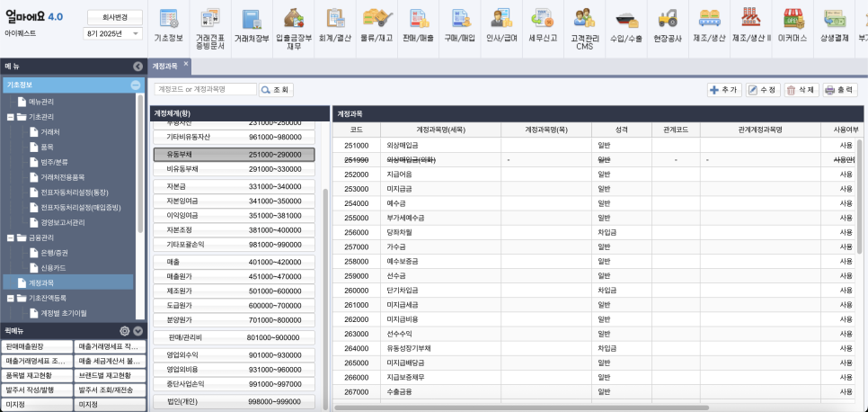Click the 거래처 document icon in tree
This screenshot has width=868, height=412.
pyautogui.click(x=32, y=132)
